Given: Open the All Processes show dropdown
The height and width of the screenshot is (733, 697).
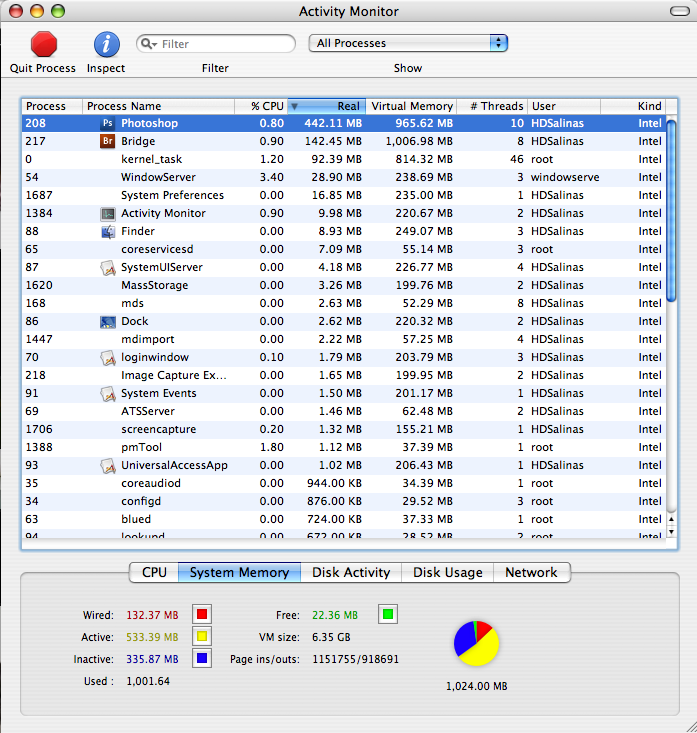Looking at the screenshot, I should pos(408,43).
